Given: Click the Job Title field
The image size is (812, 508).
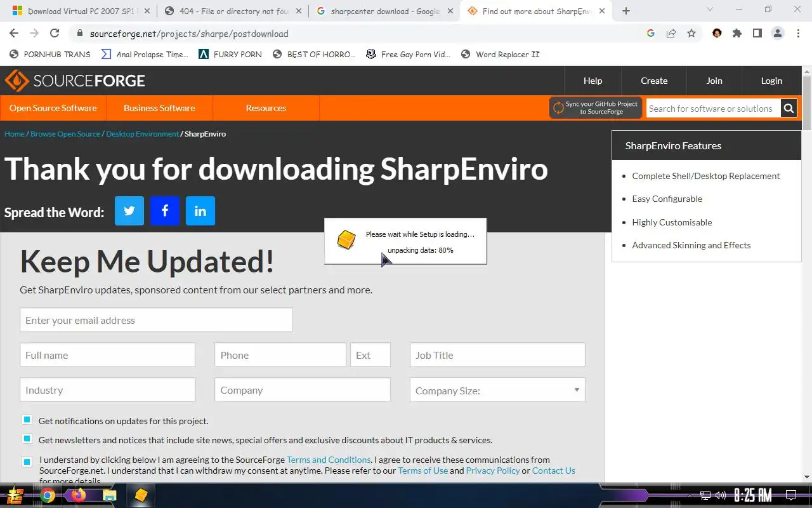Looking at the screenshot, I should (497, 355).
